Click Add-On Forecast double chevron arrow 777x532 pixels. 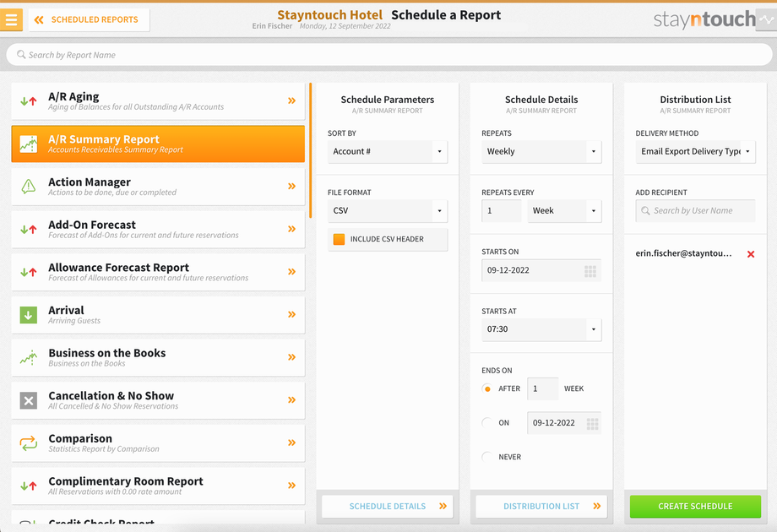[x=292, y=229]
